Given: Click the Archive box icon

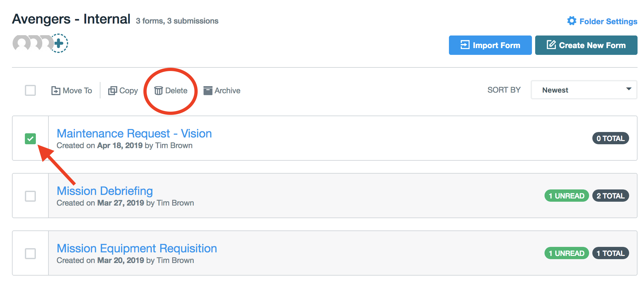Looking at the screenshot, I should point(208,91).
